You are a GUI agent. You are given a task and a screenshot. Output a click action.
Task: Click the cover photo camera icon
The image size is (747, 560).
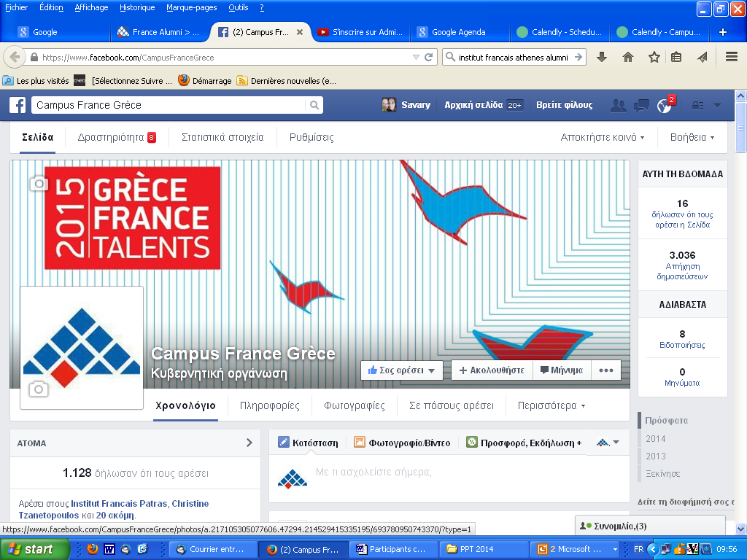[x=39, y=183]
